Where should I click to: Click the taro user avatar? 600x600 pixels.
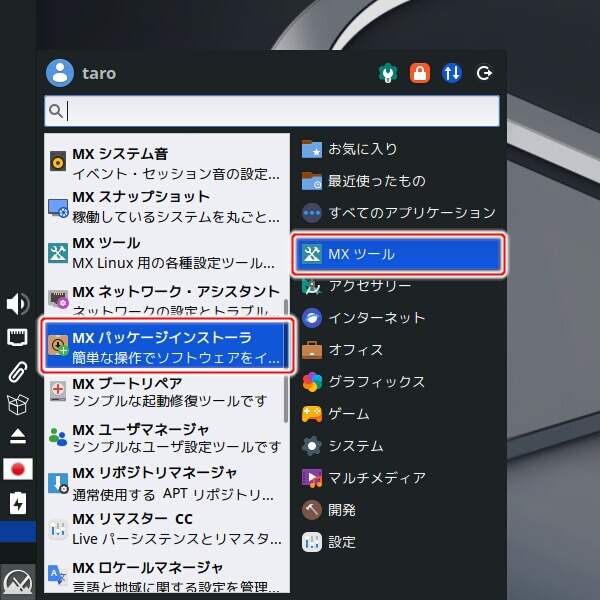[x=60, y=73]
